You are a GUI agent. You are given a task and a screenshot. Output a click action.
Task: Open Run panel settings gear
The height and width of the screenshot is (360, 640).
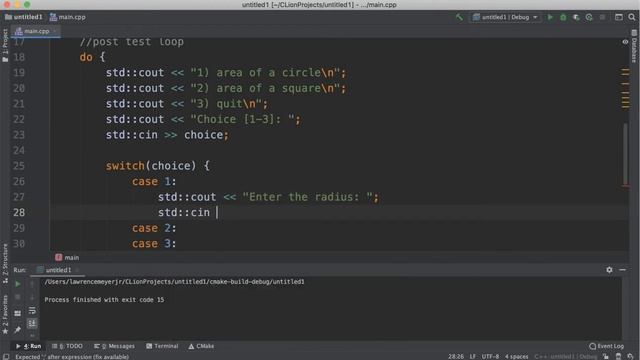tap(609, 270)
